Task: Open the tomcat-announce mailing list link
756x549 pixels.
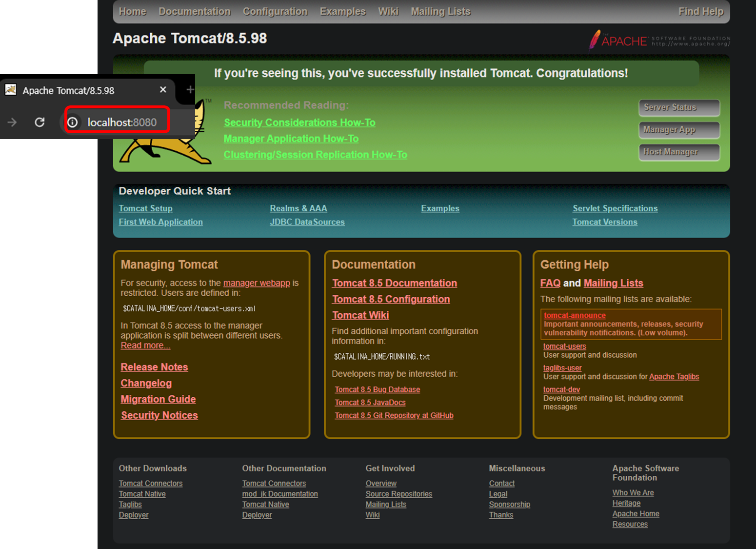Action: coord(575,316)
